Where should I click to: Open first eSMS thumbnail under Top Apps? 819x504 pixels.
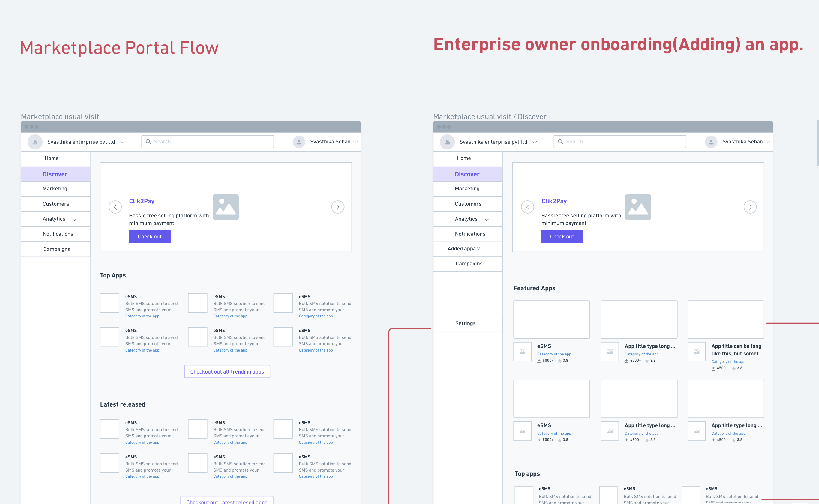[x=110, y=303]
